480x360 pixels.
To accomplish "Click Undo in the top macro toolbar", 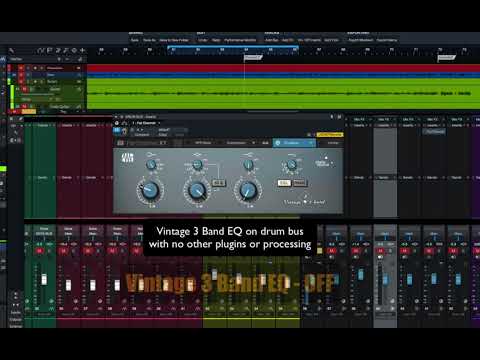I will click(x=203, y=40).
